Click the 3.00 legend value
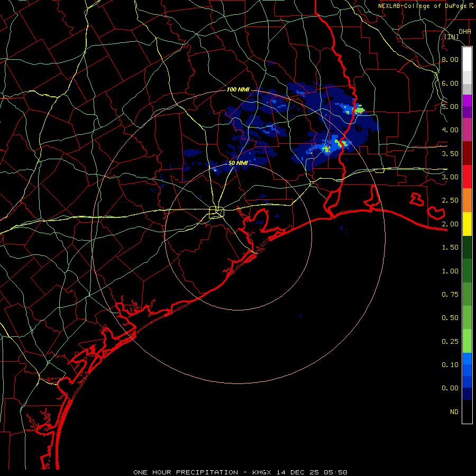The width and height of the screenshot is (476, 476). (x=450, y=177)
